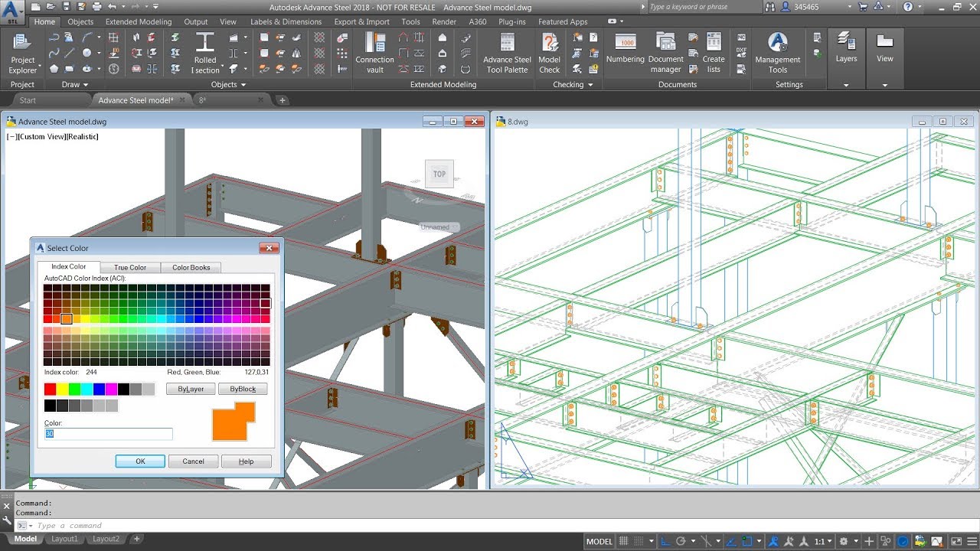This screenshot has width=980, height=551.
Task: Click the Color text input field
Action: [x=108, y=434]
